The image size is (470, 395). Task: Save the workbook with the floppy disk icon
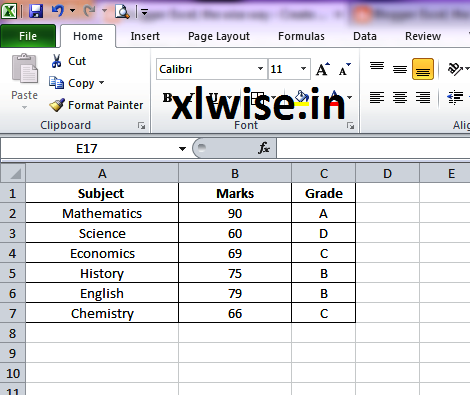(x=36, y=11)
